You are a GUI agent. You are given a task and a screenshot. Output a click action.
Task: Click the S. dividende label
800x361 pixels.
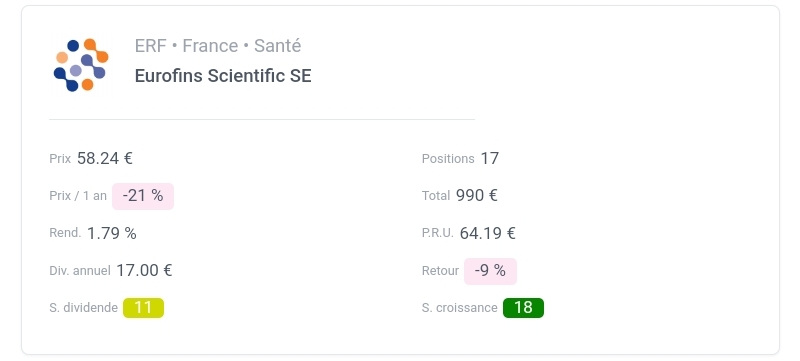pos(84,308)
